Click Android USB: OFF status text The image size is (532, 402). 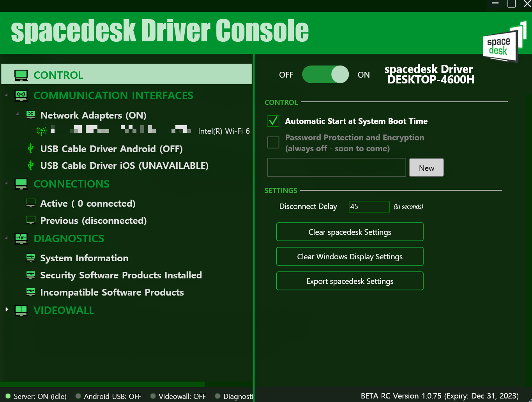click(x=113, y=396)
